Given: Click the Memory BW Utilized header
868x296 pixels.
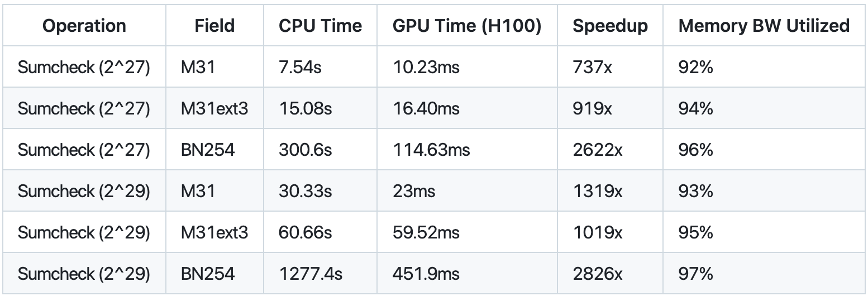Looking at the screenshot, I should (x=764, y=26).
